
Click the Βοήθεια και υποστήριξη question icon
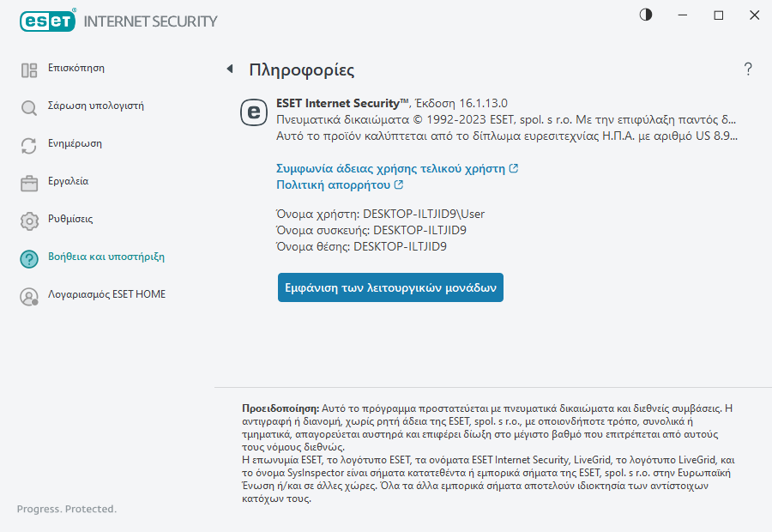tap(29, 259)
